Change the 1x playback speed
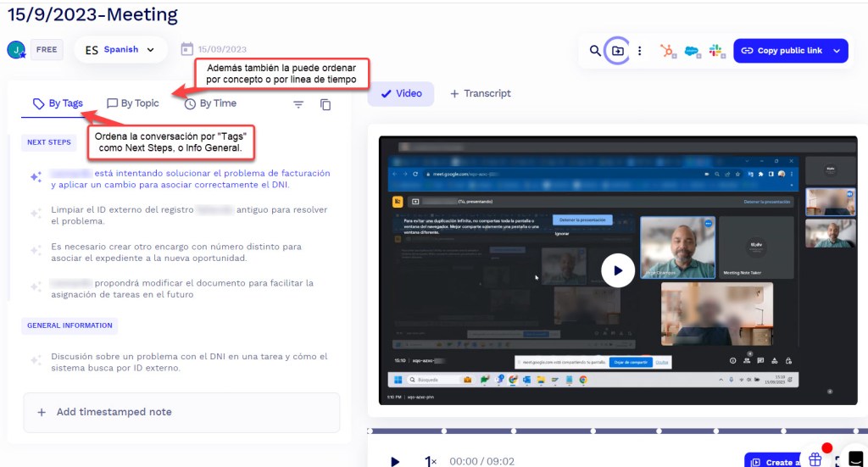The width and height of the screenshot is (868, 467). pos(431,461)
